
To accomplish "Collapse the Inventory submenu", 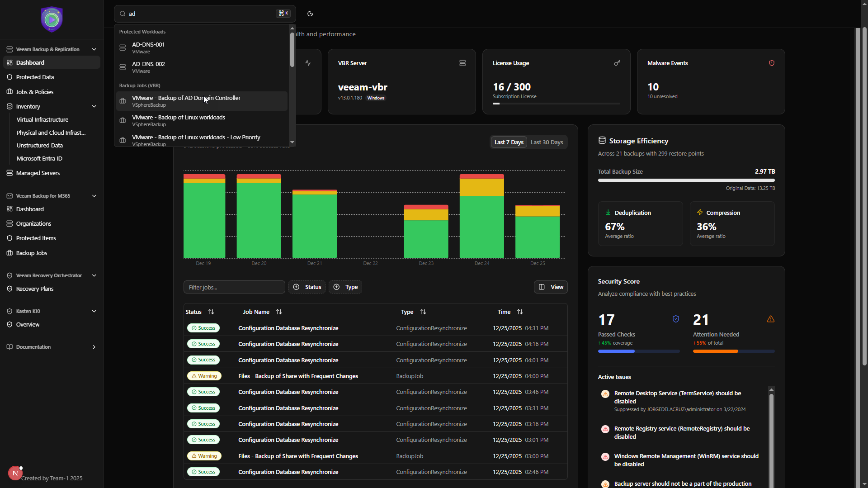I will click(94, 106).
